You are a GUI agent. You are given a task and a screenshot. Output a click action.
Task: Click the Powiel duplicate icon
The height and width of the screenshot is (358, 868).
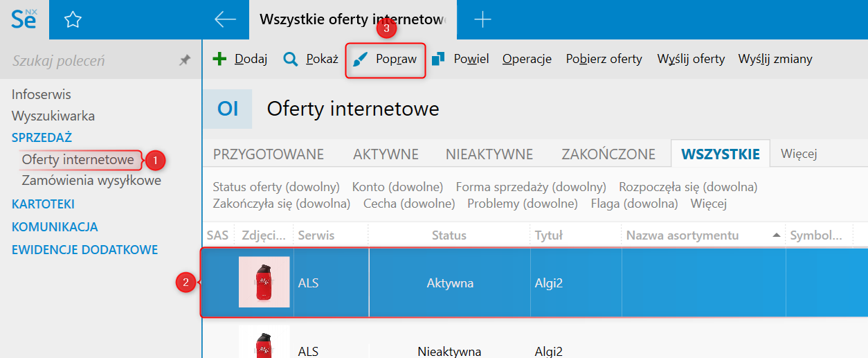tap(438, 59)
